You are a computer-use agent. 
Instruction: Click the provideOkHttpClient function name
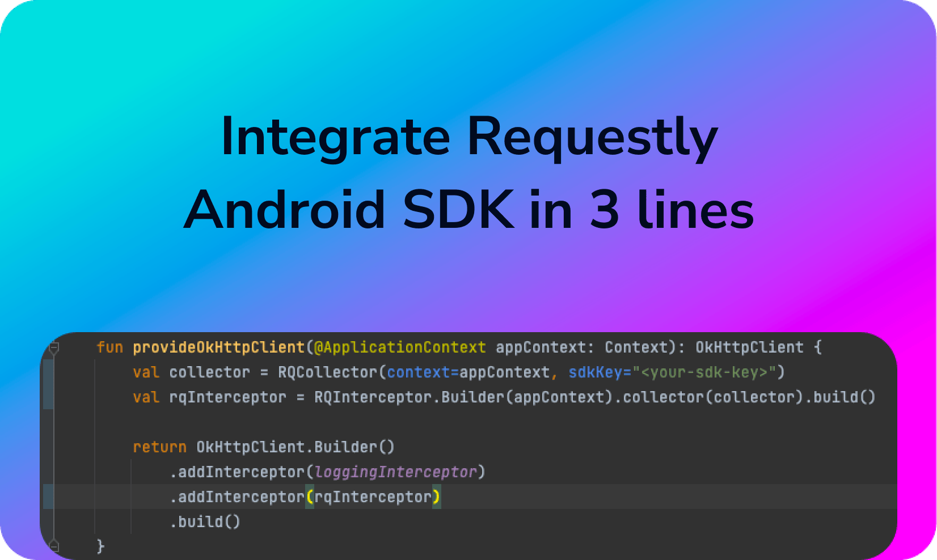click(219, 347)
